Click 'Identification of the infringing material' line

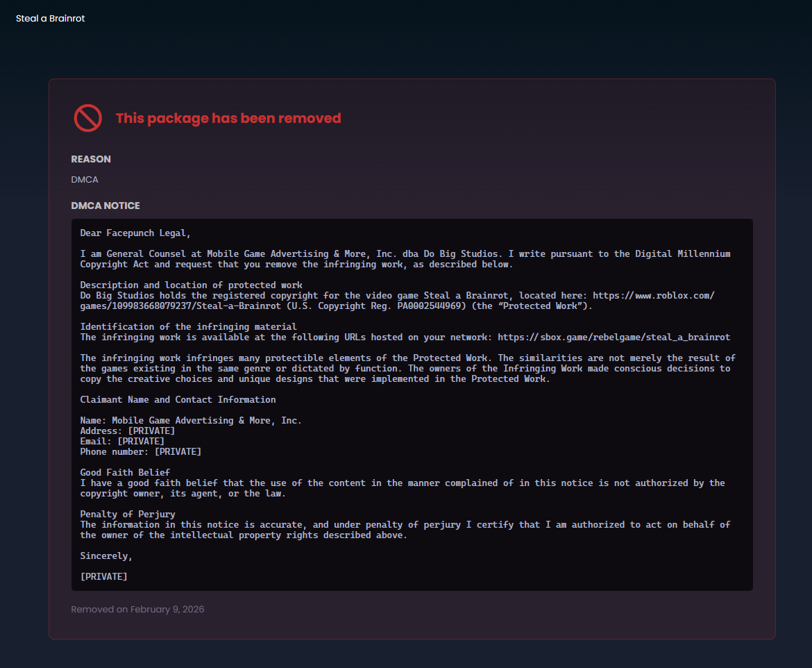pyautogui.click(x=189, y=326)
